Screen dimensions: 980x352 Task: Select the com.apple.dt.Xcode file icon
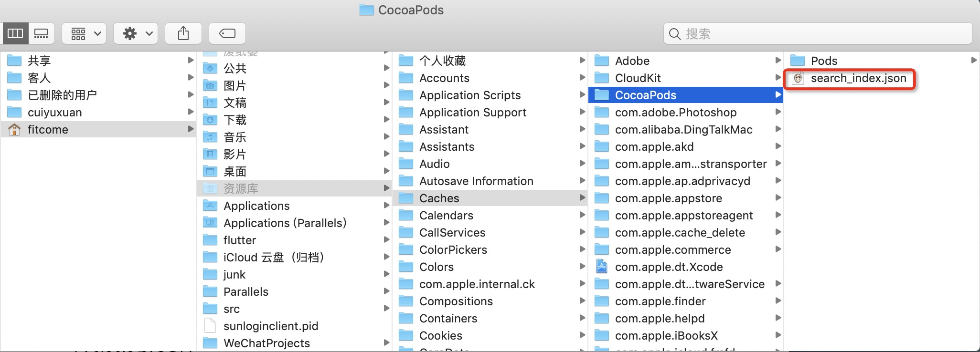click(602, 267)
